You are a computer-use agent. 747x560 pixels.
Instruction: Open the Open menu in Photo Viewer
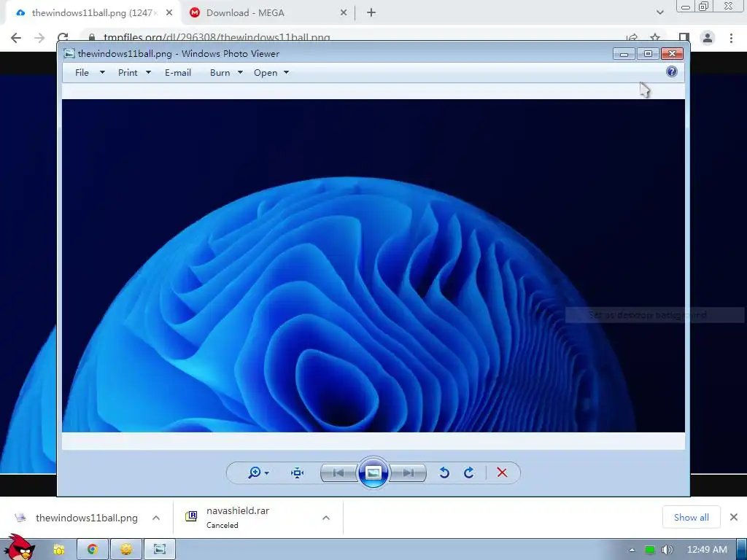click(266, 72)
